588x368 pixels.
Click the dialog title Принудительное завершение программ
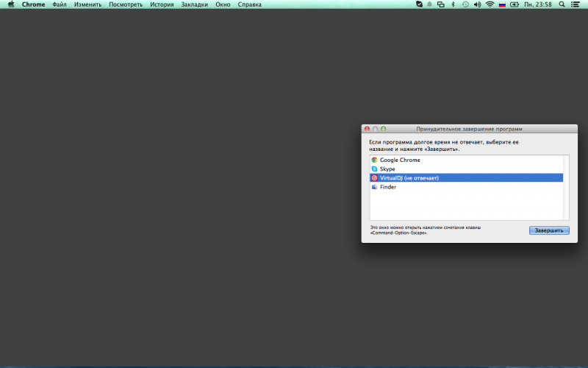469,129
